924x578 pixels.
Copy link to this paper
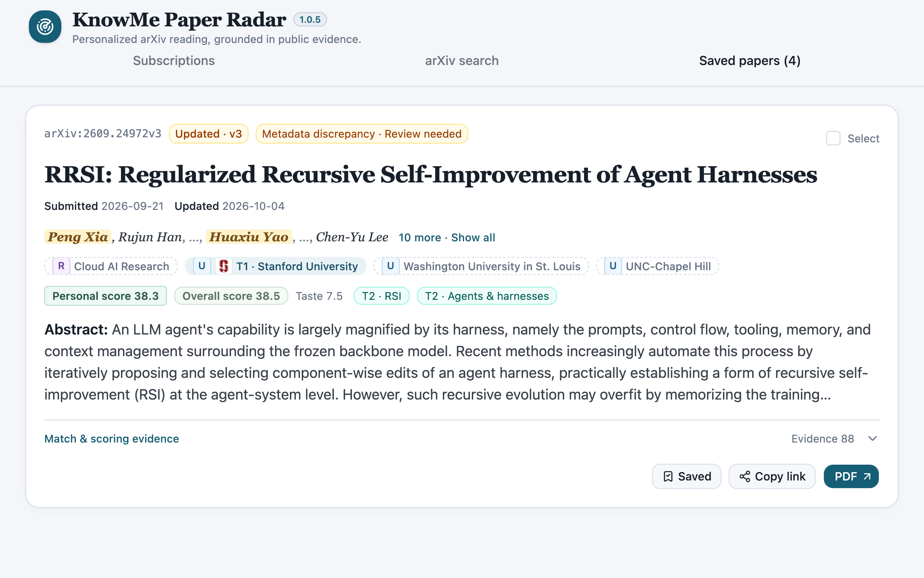[x=772, y=476]
